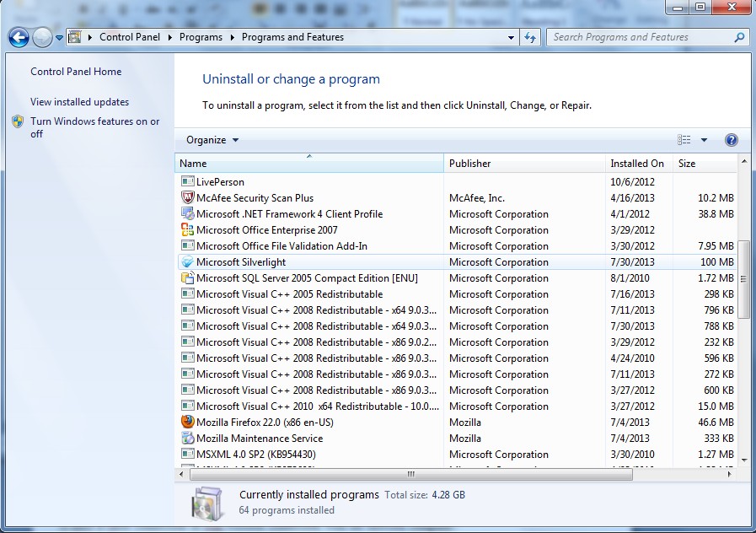Screen dimensions: 756x533
Task: Click the Visual C++ 2005 Redistributable icon
Action: (188, 293)
